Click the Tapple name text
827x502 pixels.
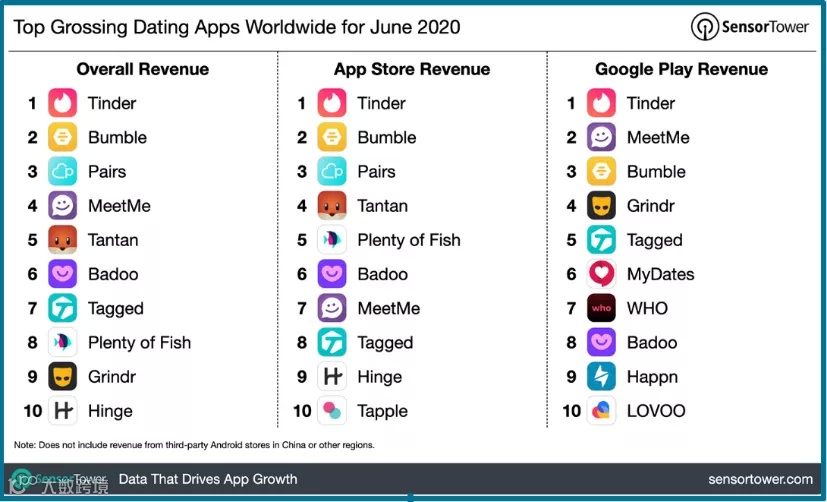pyautogui.click(x=383, y=412)
